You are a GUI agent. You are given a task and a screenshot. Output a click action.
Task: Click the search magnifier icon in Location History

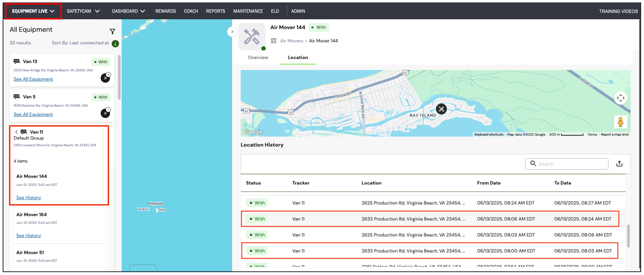tap(533, 163)
